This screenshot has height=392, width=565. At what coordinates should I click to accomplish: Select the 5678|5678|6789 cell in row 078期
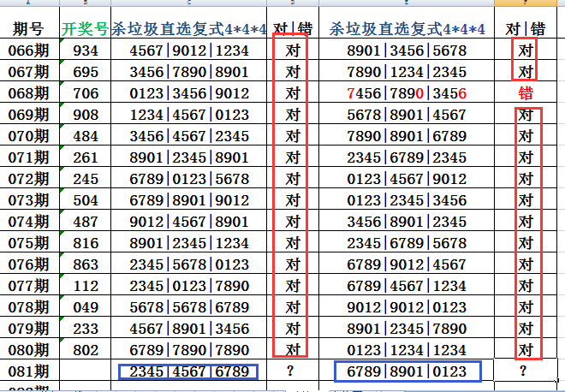pos(189,307)
